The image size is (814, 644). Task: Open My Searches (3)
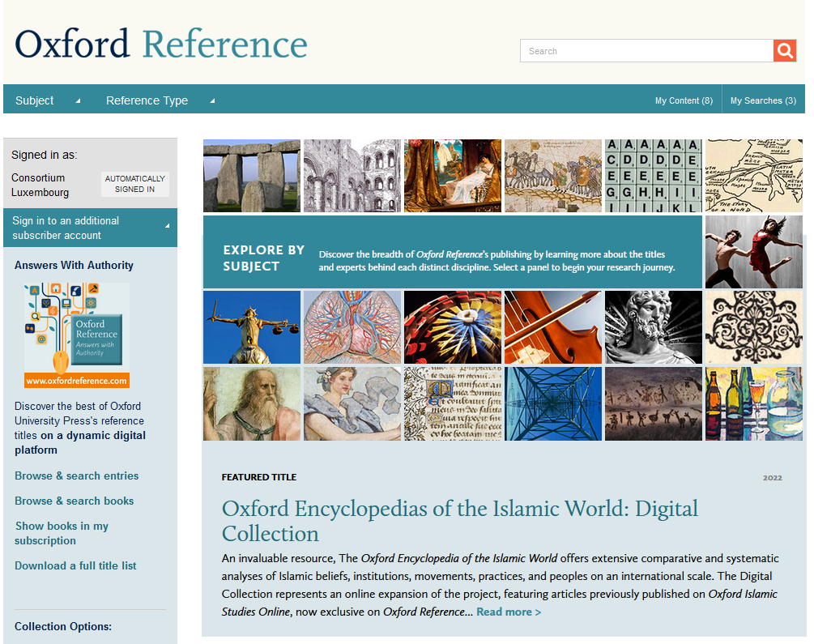coord(763,100)
